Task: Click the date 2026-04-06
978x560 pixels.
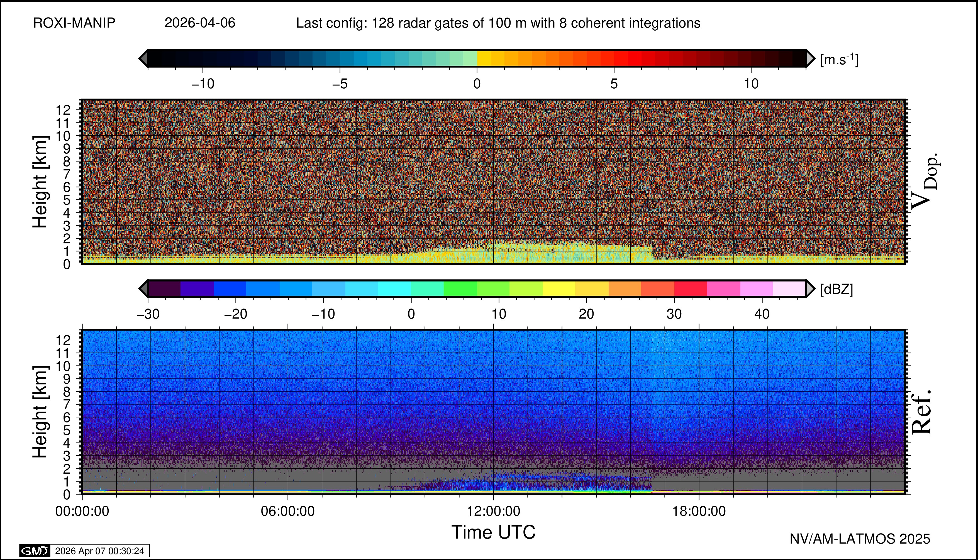Action: click(200, 23)
